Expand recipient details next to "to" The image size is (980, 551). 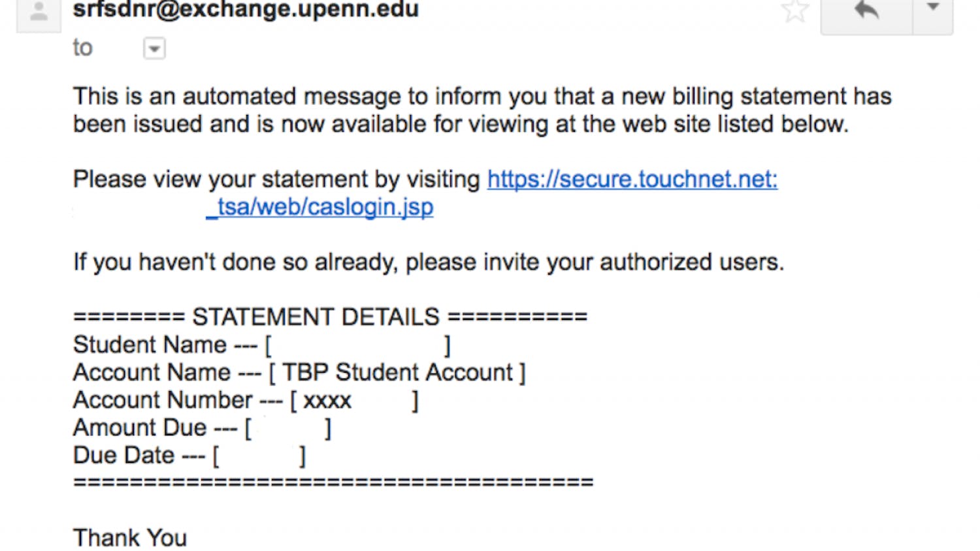pyautogui.click(x=154, y=49)
